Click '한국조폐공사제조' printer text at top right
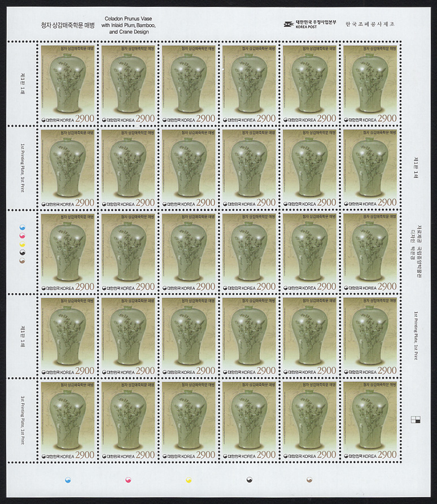437x504 pixels. 370,24
